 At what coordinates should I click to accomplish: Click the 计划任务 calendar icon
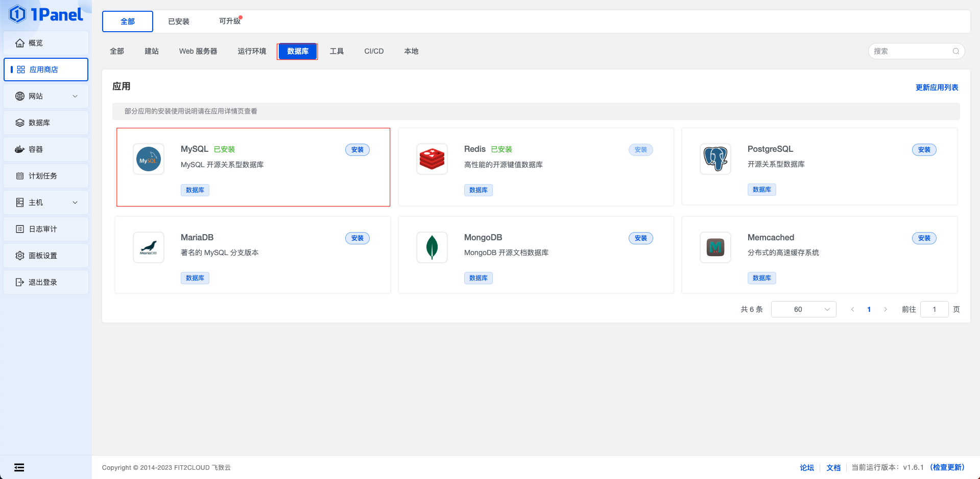[20, 176]
